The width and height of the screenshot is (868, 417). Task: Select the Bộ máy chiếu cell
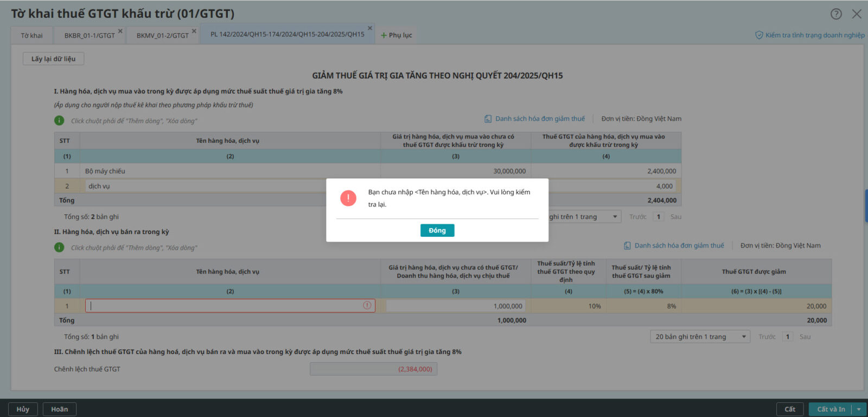click(x=230, y=171)
